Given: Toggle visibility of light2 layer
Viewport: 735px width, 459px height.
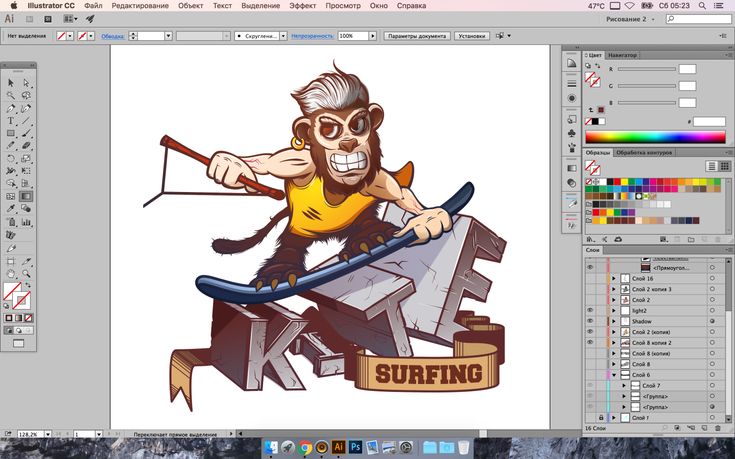Looking at the screenshot, I should click(x=590, y=310).
